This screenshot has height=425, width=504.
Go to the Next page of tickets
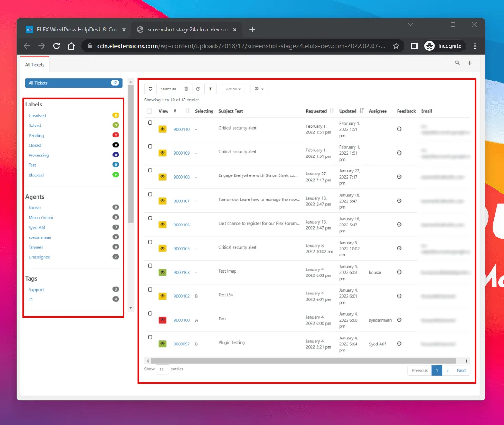click(x=461, y=370)
